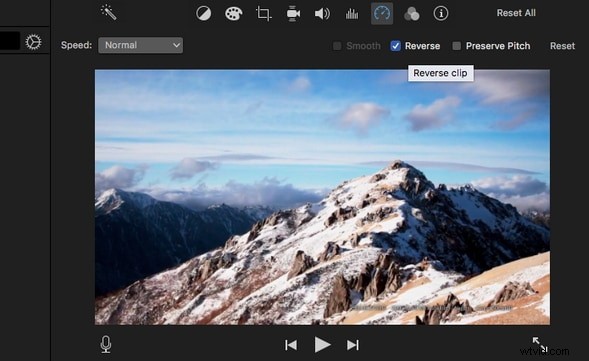
Task: Toggle the Smooth checkbox
Action: (x=337, y=46)
